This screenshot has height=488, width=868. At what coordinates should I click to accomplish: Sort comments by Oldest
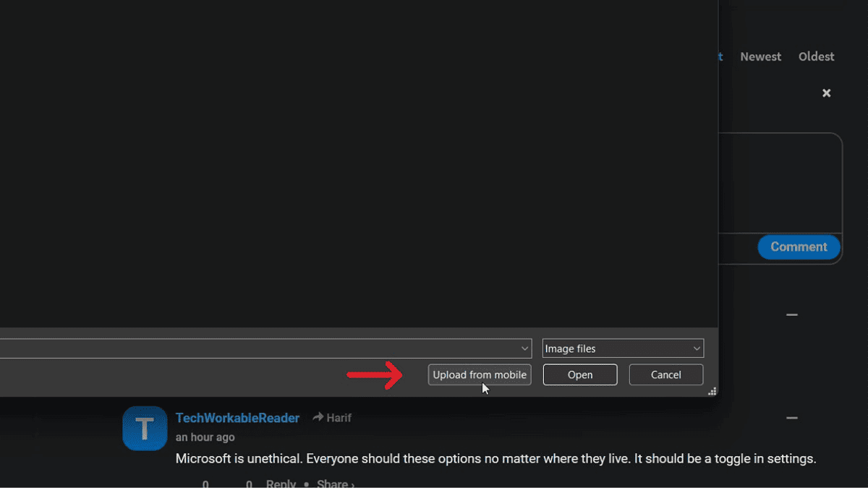816,56
